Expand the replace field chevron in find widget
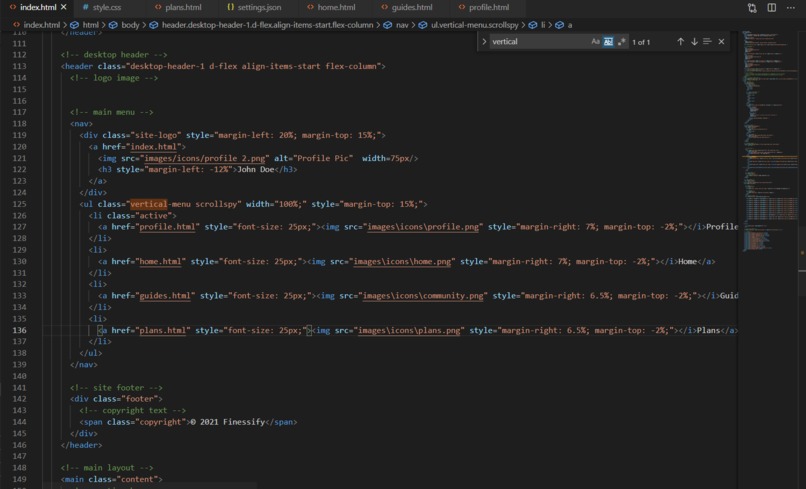 [x=484, y=42]
